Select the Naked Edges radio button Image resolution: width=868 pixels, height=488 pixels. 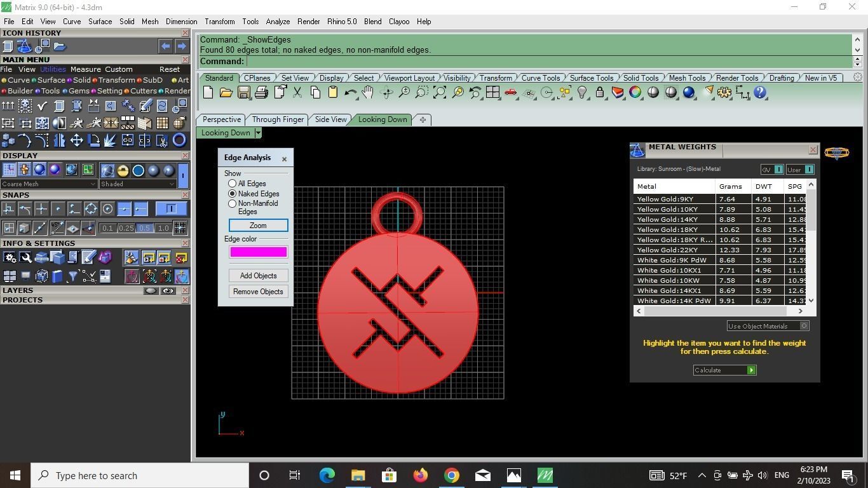[x=232, y=194]
